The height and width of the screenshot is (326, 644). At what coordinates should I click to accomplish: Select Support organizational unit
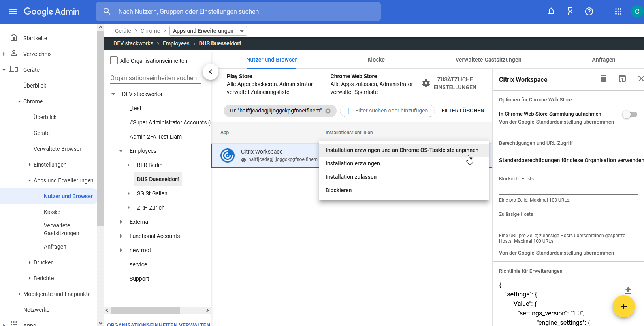tap(139, 279)
